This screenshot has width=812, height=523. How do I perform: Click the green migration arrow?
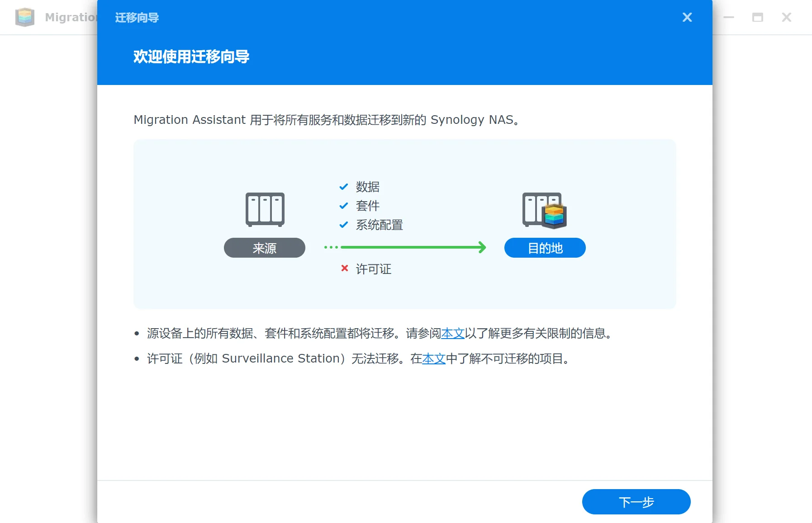click(x=412, y=247)
